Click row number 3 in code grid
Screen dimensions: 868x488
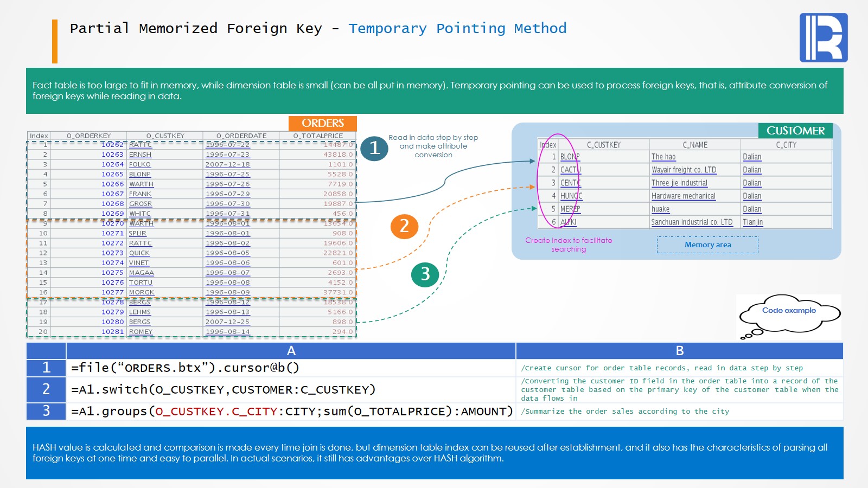point(46,412)
